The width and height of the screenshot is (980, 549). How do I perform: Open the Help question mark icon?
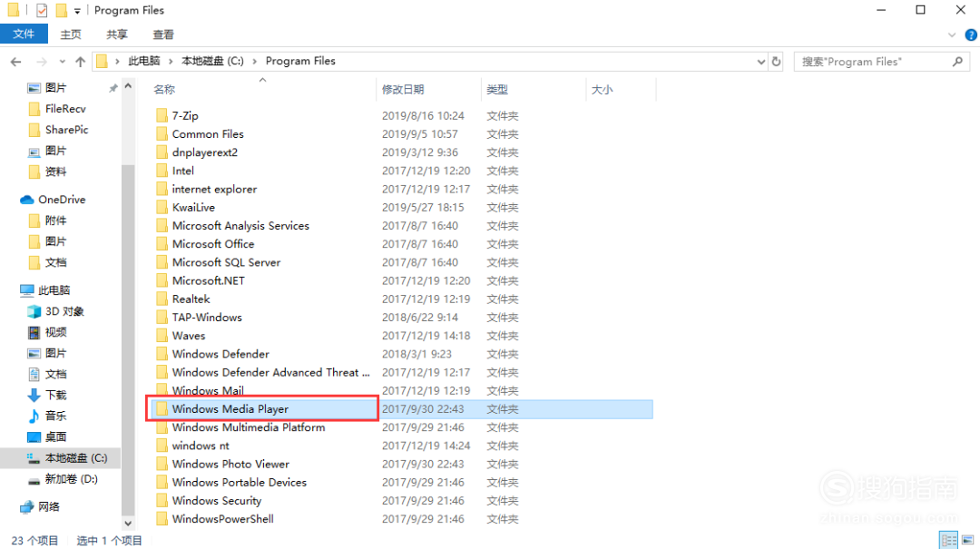[x=971, y=35]
